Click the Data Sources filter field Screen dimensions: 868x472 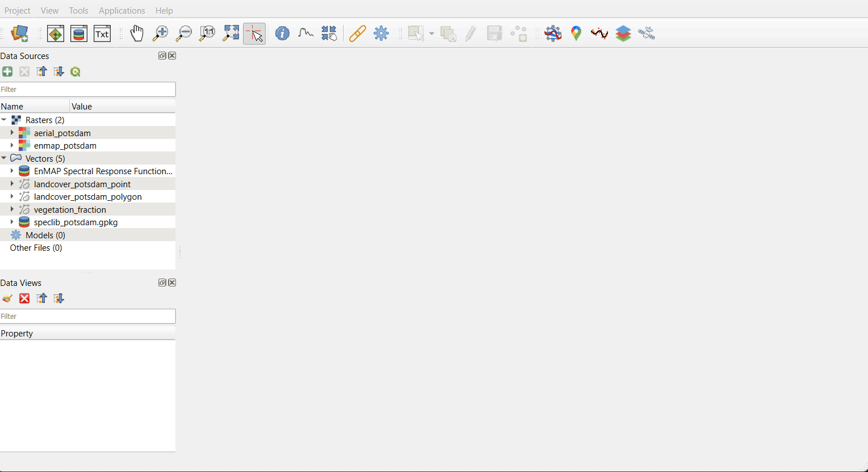click(88, 89)
